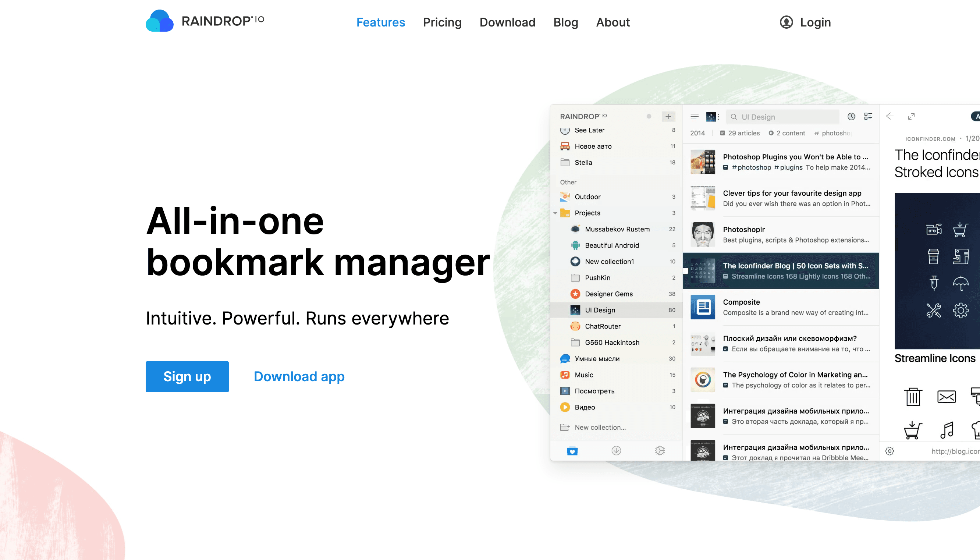Click the expand fullscreen arrows icon
The height and width of the screenshot is (560, 980).
click(911, 117)
